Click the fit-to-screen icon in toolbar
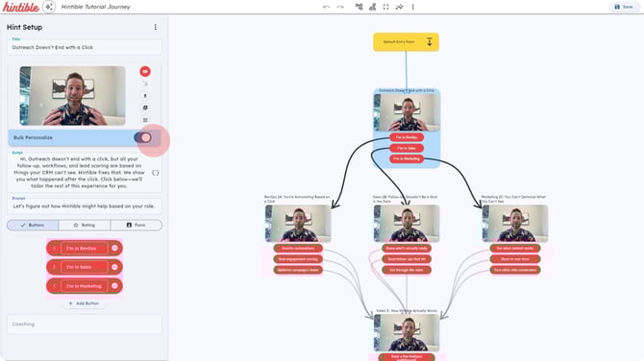This screenshot has height=361, width=644. [x=385, y=7]
